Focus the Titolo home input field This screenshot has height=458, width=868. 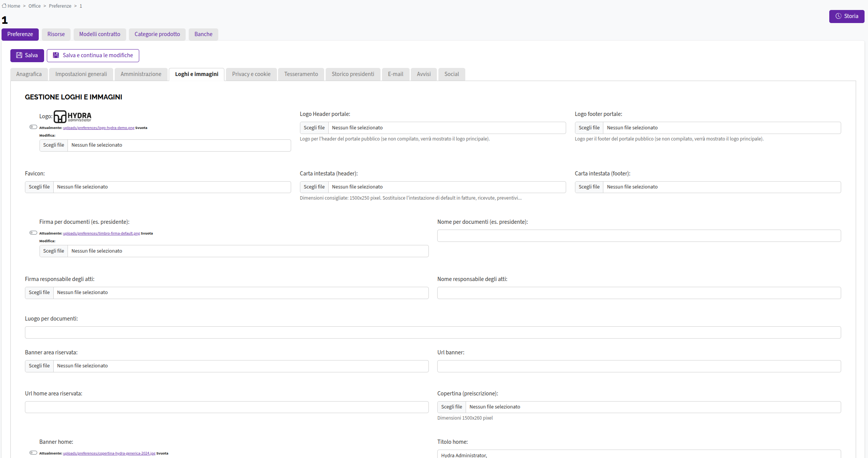(x=639, y=454)
